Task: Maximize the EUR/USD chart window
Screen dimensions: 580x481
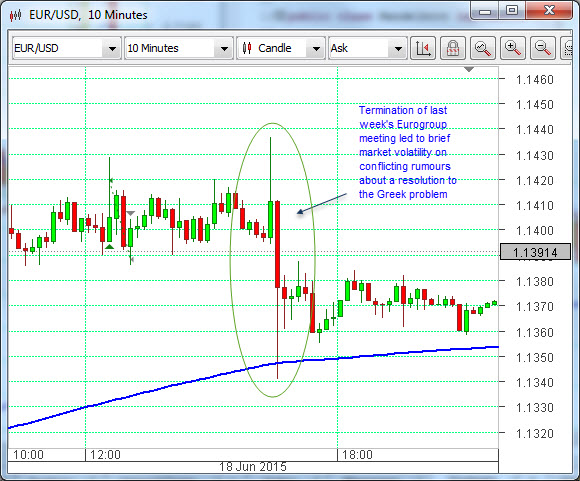Action: (512, 11)
